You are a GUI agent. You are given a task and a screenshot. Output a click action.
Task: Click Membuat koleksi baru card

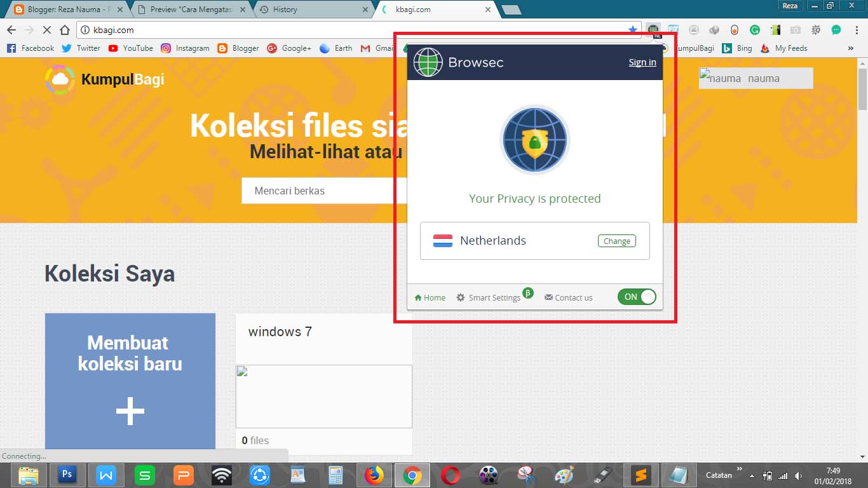pos(130,381)
